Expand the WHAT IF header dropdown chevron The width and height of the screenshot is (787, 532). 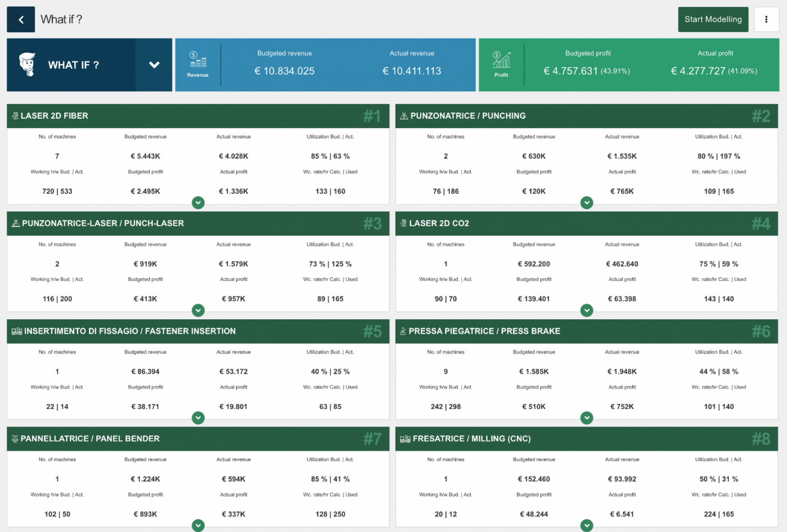pyautogui.click(x=154, y=65)
